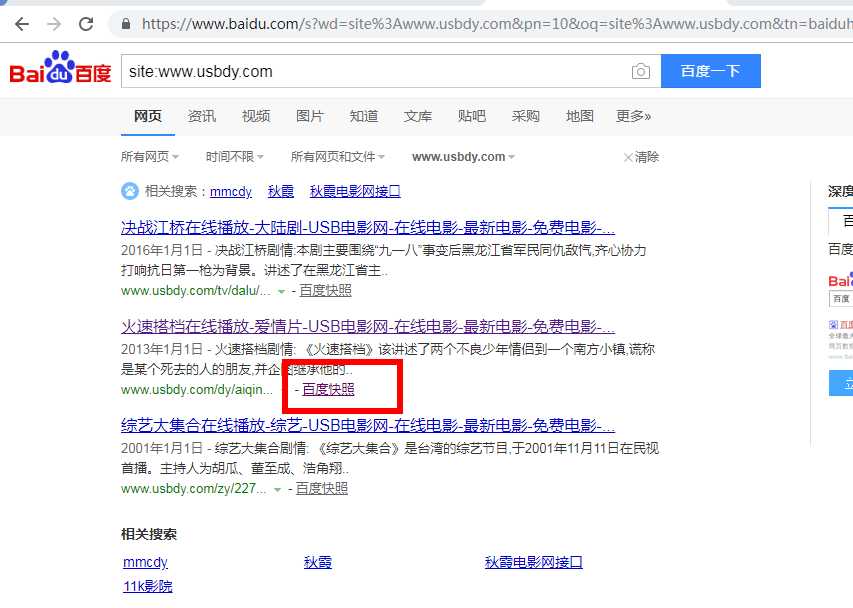This screenshot has width=853, height=608.
Task: Click the date text 2001年1月1日
Action: 162,449
